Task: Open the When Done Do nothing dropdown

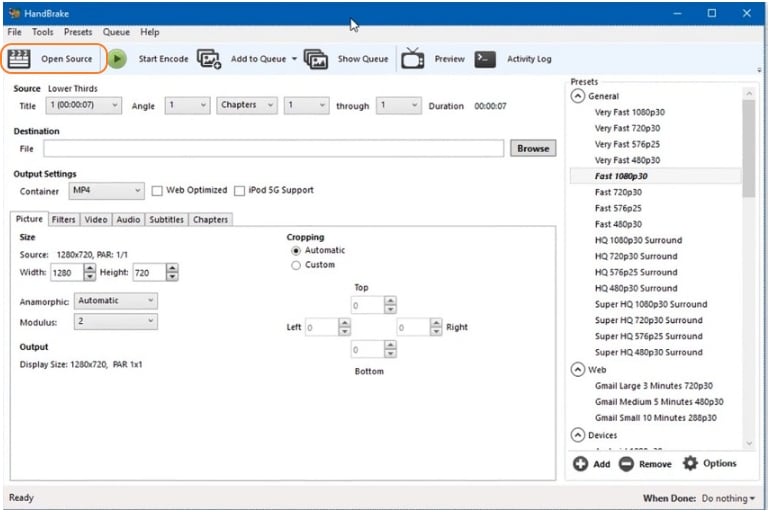Action: pyautogui.click(x=728, y=499)
